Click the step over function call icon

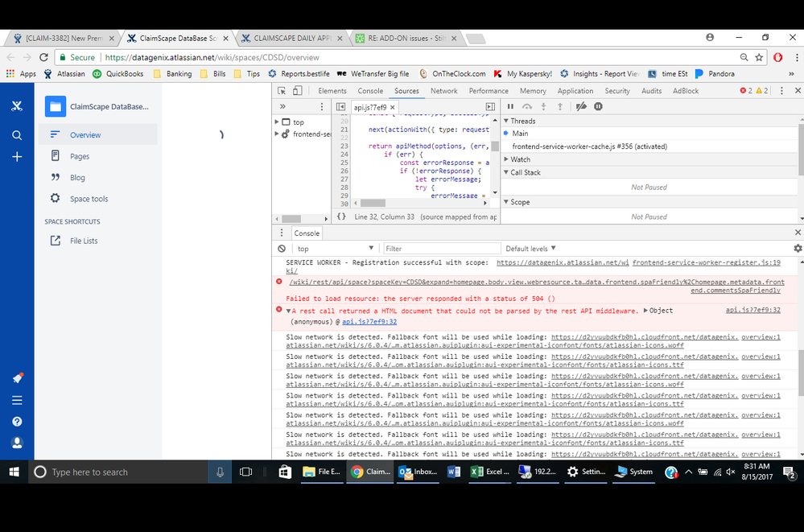pos(527,107)
